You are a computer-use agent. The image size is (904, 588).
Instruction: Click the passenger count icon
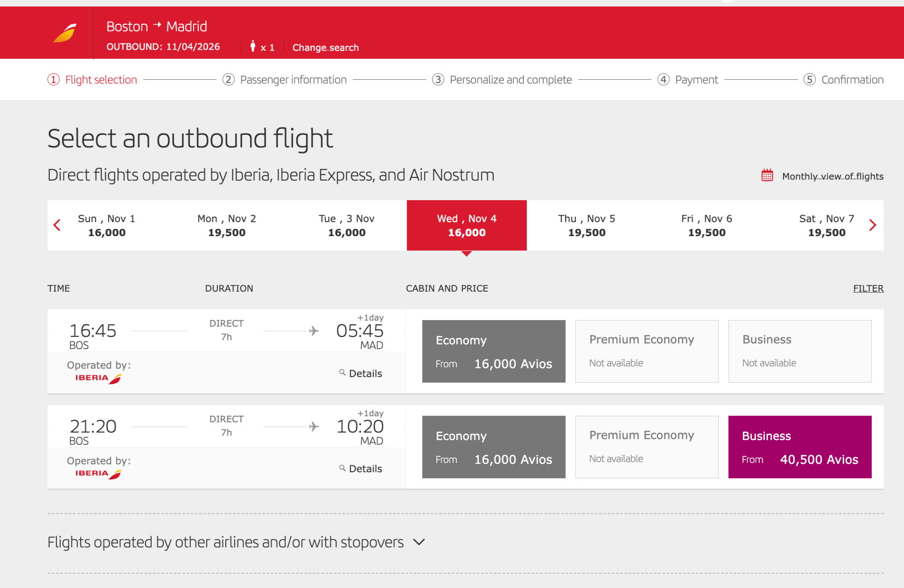(x=253, y=46)
